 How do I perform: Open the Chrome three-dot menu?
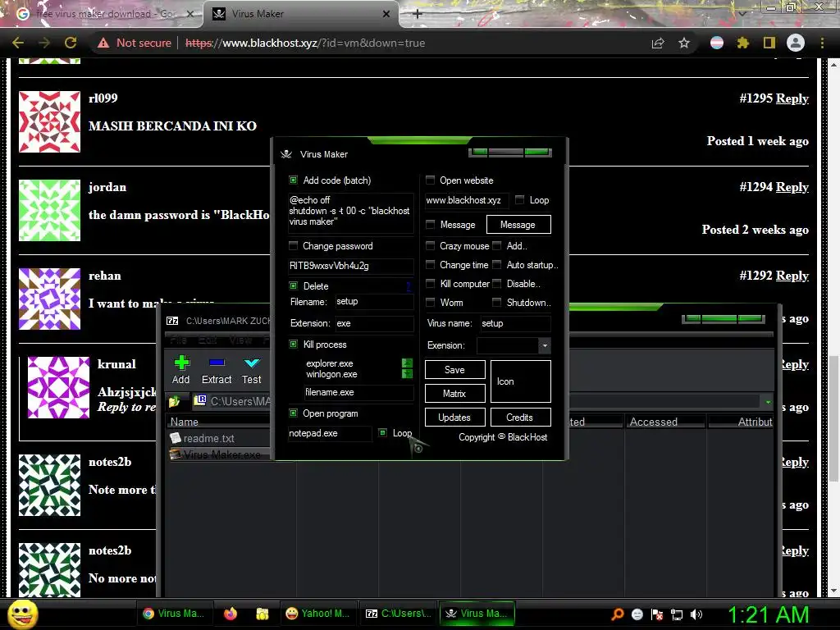point(822,43)
